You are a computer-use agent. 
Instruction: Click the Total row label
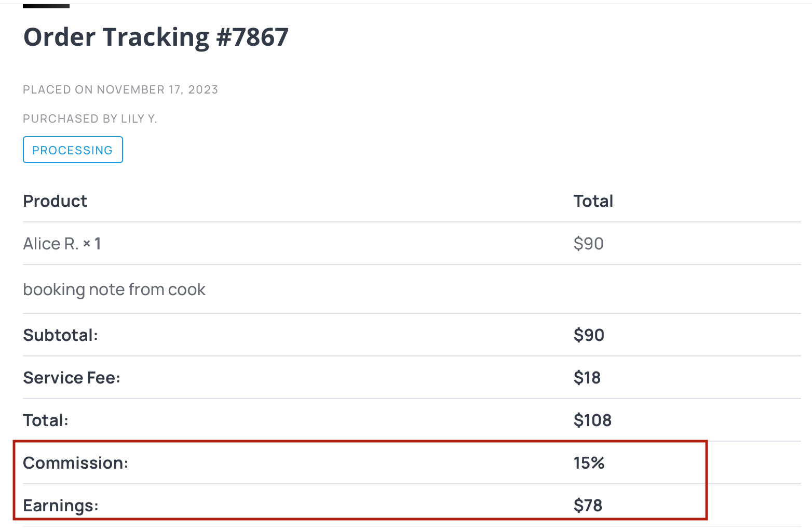click(46, 420)
